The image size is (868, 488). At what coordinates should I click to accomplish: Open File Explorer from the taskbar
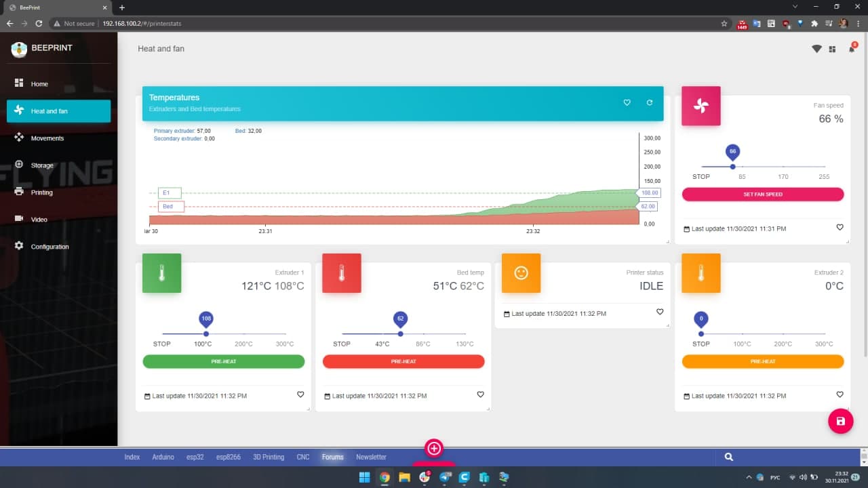(404, 477)
